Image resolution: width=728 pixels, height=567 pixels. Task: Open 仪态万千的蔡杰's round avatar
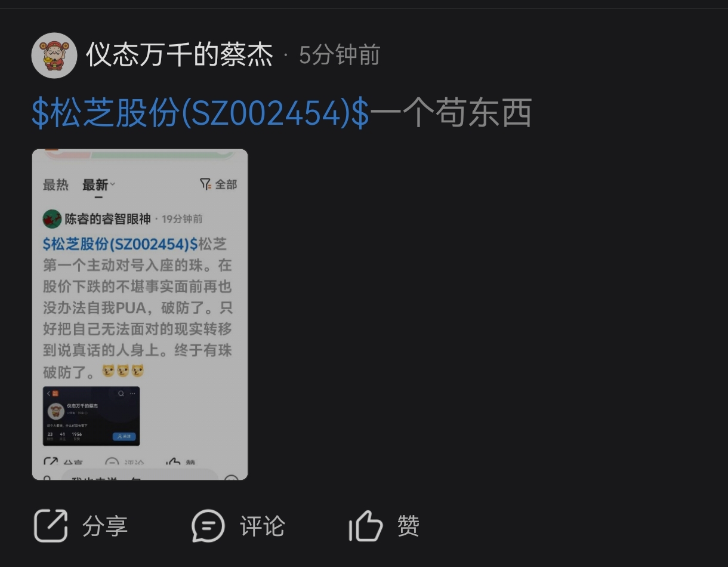pos(54,56)
